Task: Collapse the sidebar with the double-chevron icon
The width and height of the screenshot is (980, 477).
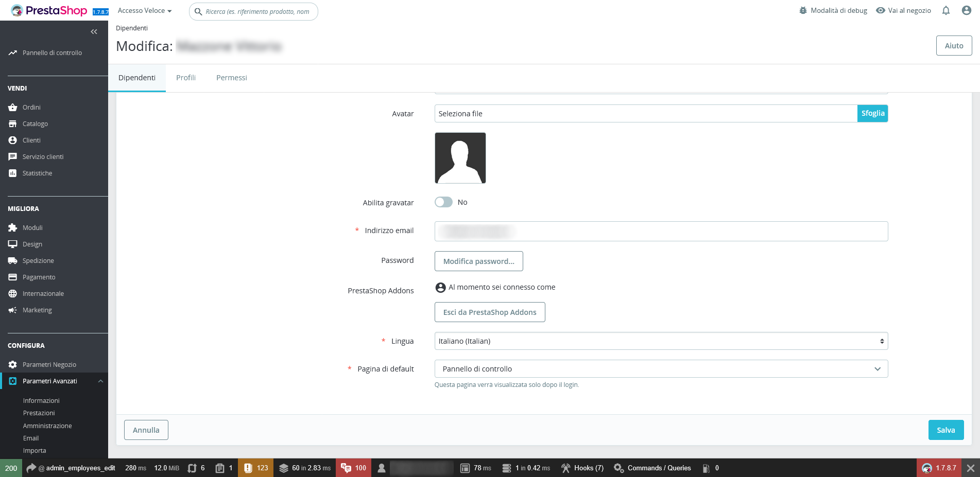Action: pos(94,32)
